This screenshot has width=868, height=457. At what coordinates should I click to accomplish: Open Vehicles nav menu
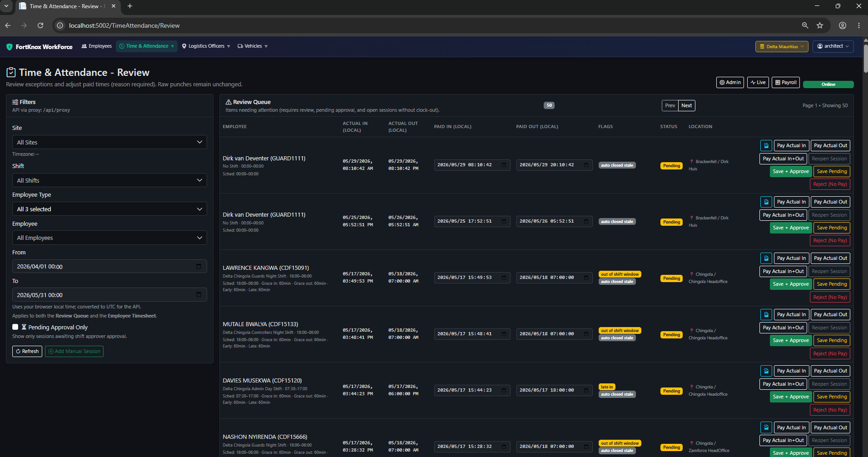253,46
